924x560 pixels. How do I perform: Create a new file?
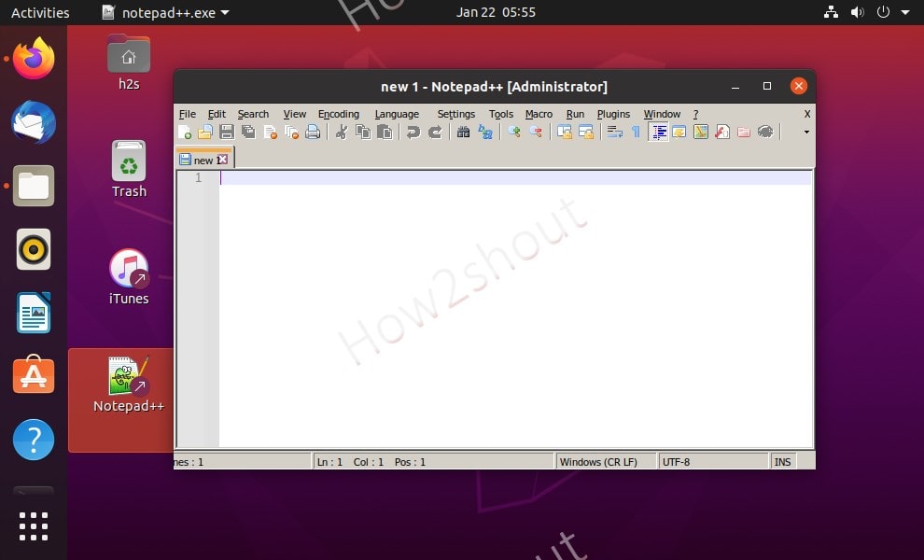pyautogui.click(x=184, y=132)
